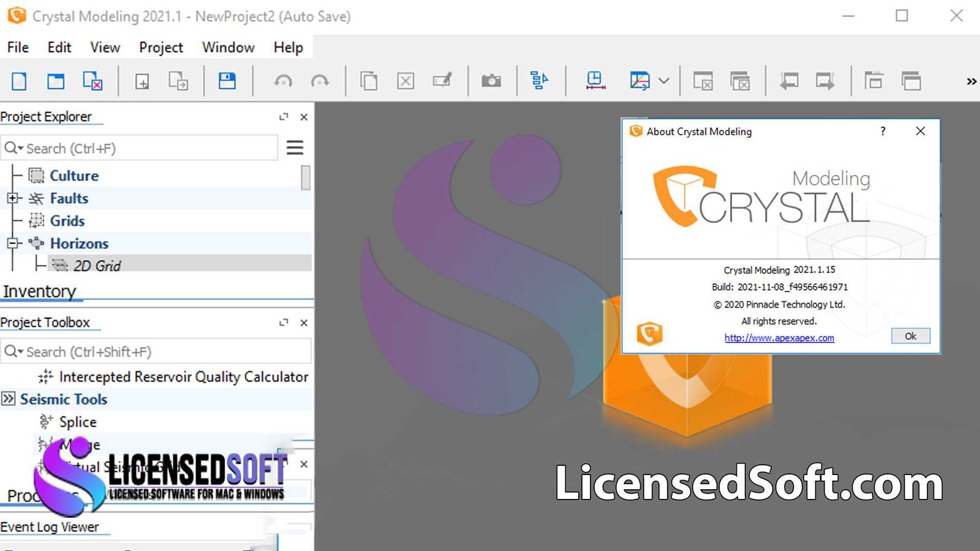Select the Grids tree item
The width and height of the screenshot is (980, 551).
coord(67,221)
